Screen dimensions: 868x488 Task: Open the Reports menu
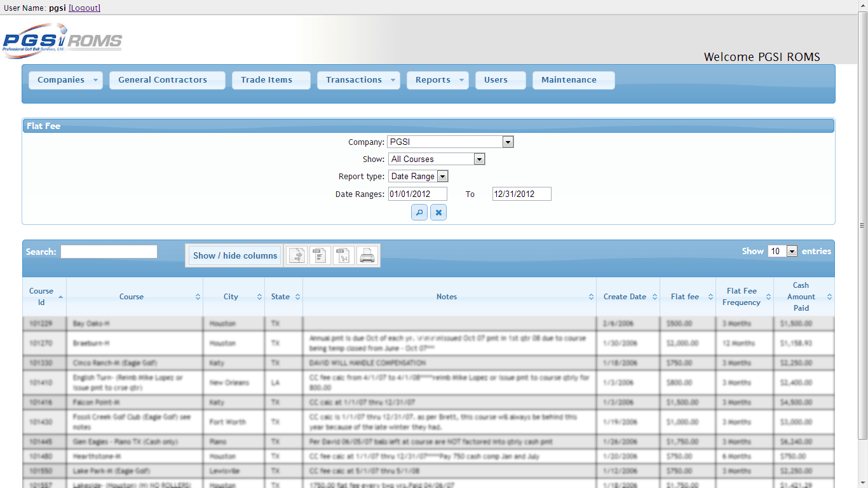(x=437, y=80)
